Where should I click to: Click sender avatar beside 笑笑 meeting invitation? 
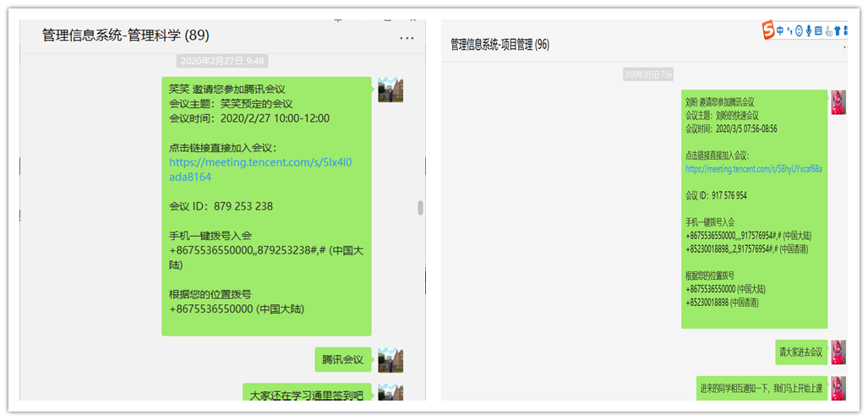tap(390, 90)
